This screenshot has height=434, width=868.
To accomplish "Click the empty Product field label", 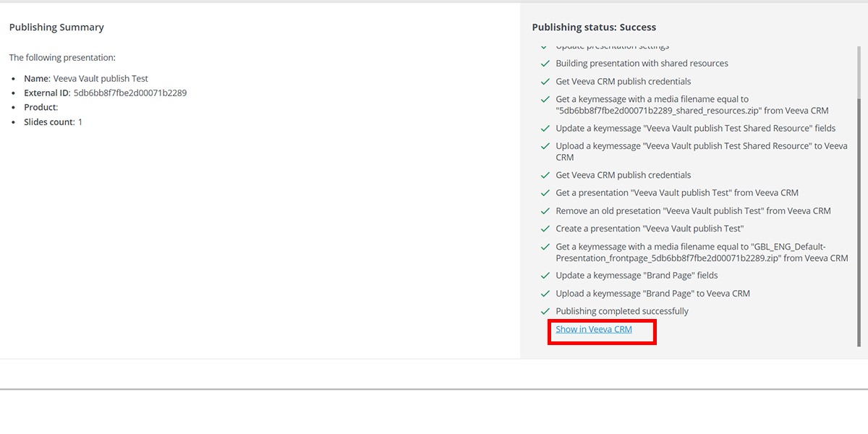I will 41,108.
